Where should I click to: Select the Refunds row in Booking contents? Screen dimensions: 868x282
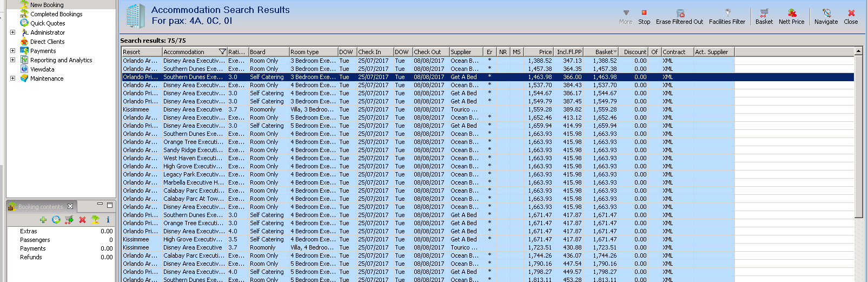(x=61, y=257)
